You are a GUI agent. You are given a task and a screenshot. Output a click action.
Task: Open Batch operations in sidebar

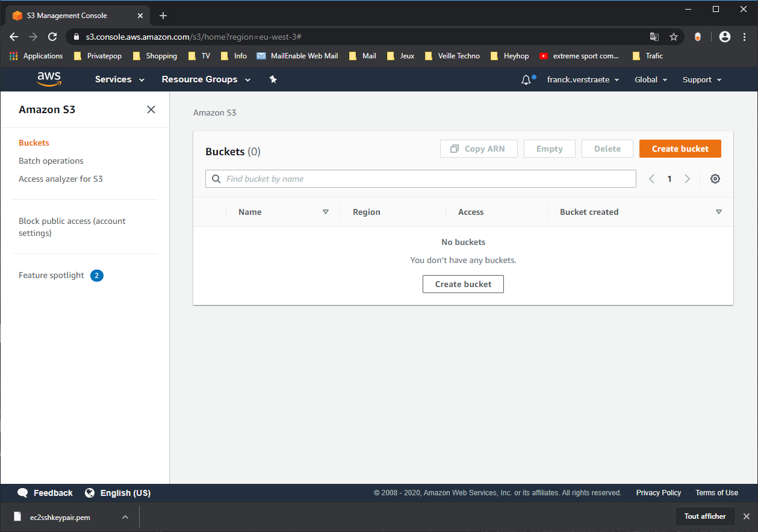[51, 161]
